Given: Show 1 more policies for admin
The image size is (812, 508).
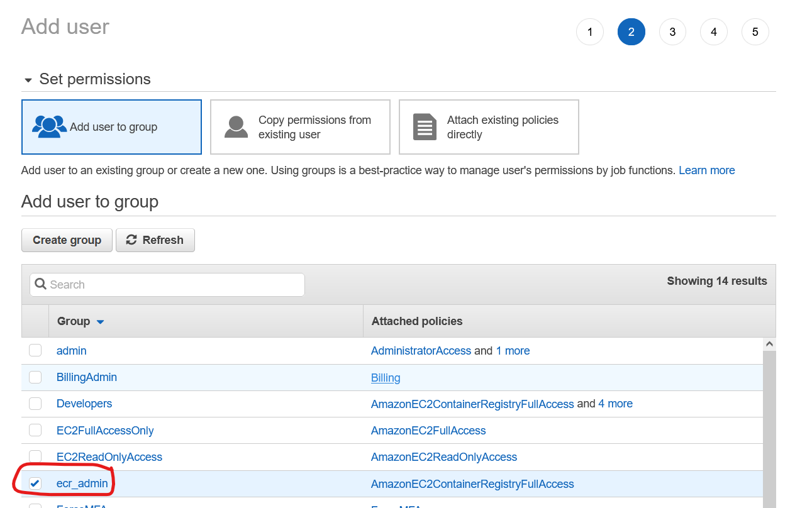Looking at the screenshot, I should [513, 351].
